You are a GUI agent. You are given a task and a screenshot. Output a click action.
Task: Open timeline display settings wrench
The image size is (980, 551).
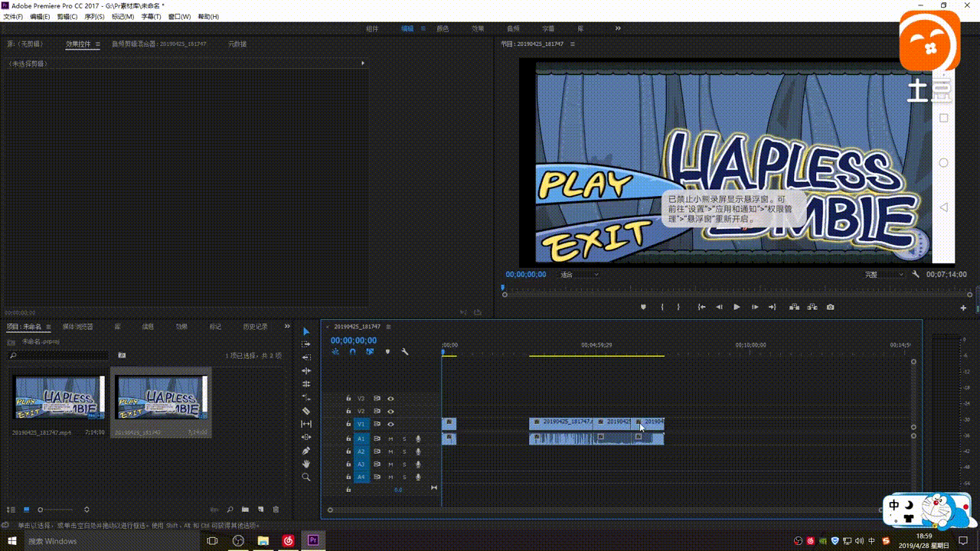(x=405, y=352)
